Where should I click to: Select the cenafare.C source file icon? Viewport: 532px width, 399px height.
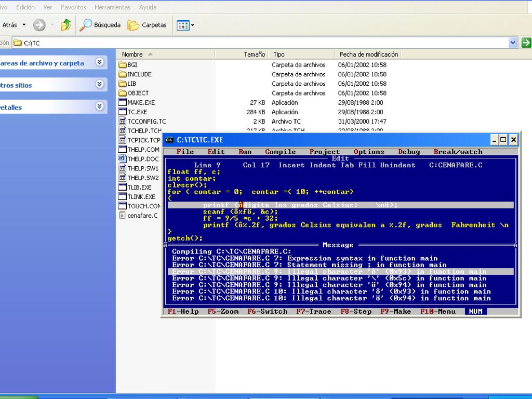[122, 216]
